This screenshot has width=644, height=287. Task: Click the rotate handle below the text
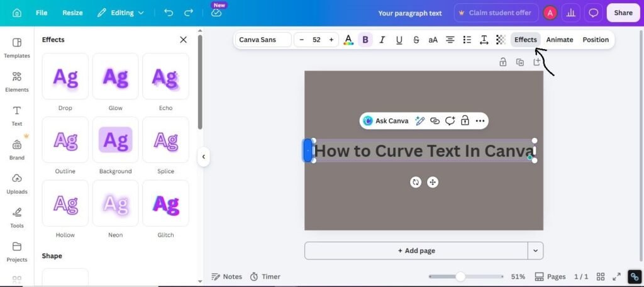[x=416, y=182]
